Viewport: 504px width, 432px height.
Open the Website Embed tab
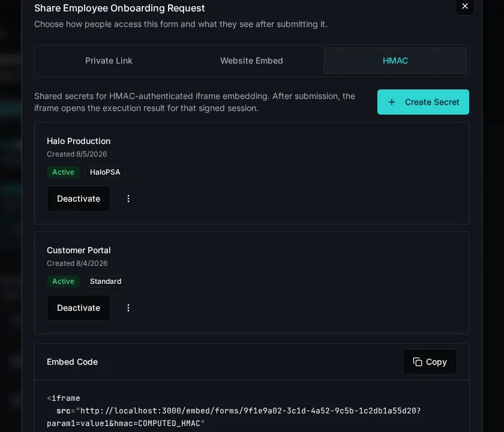point(251,61)
